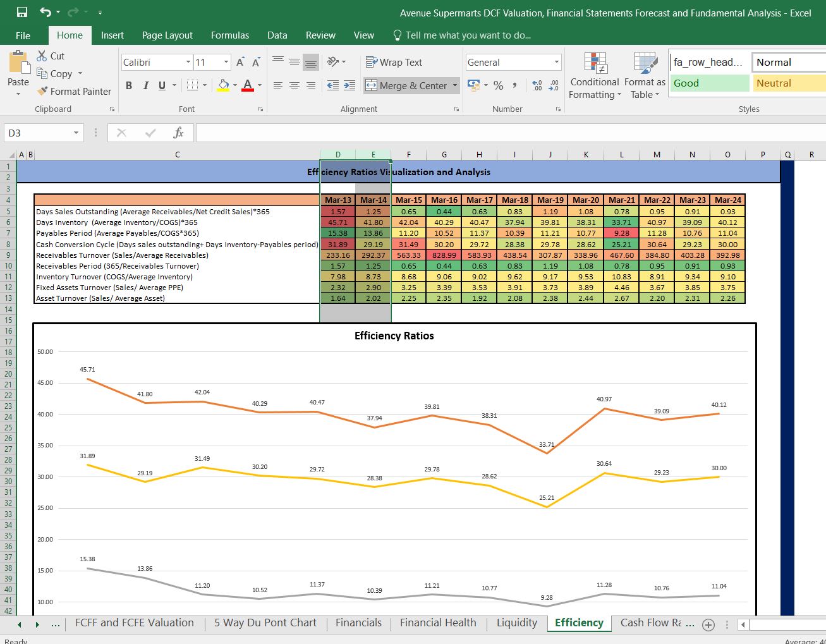Toggle Italic formatting
826x644 pixels.
click(146, 85)
